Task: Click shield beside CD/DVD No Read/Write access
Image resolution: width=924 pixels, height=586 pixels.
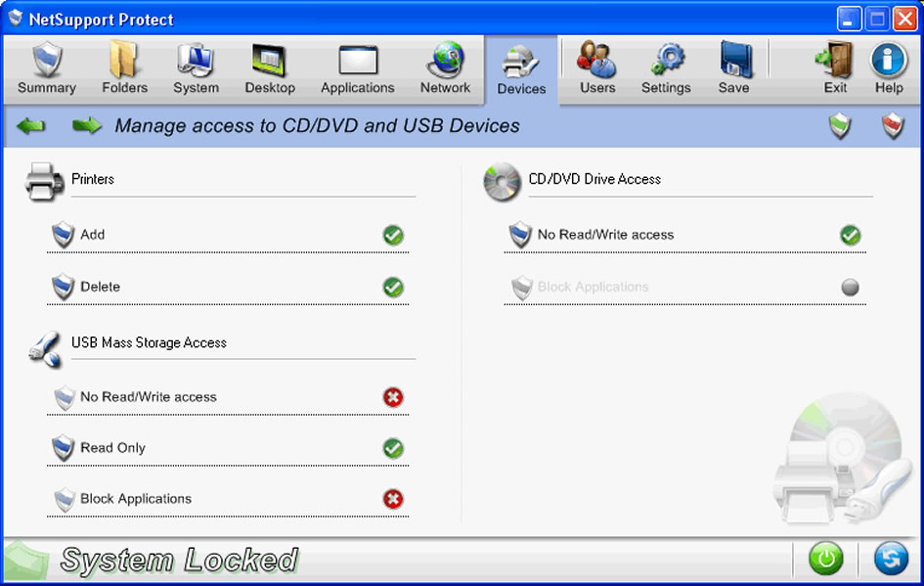Action: click(x=520, y=235)
